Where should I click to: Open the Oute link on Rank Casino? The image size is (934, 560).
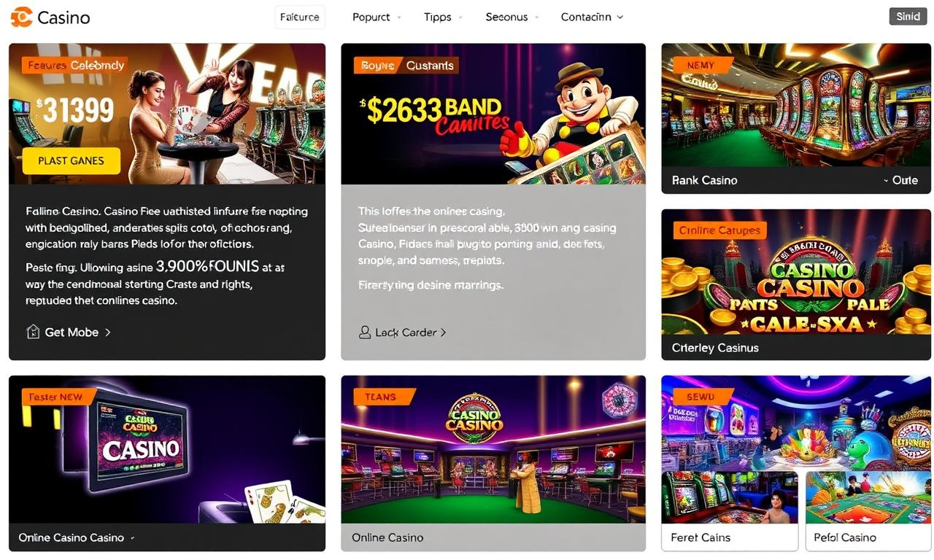tap(900, 180)
